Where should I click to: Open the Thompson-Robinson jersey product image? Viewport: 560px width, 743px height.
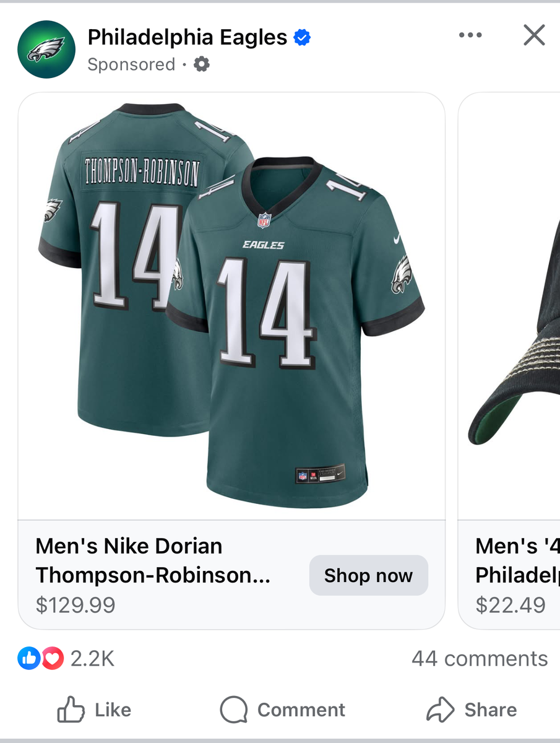pos(231,306)
